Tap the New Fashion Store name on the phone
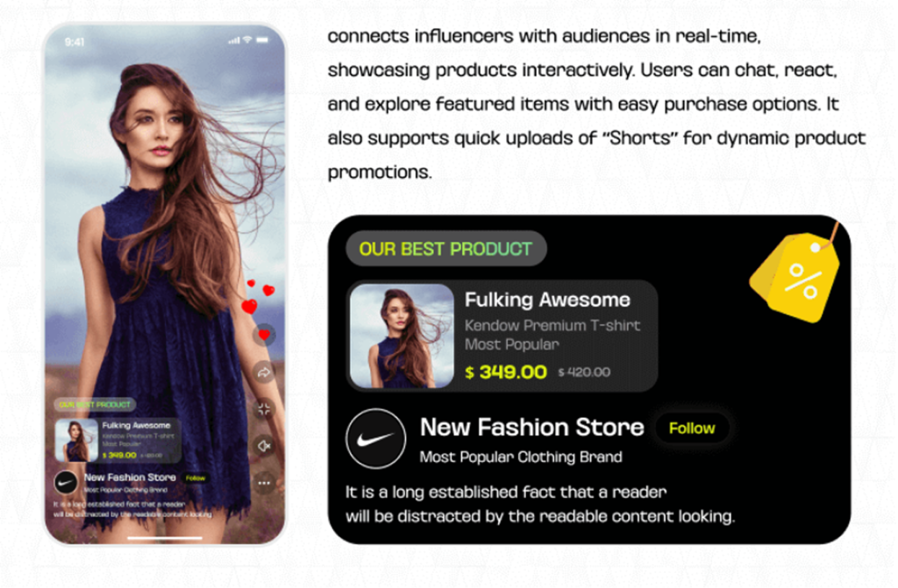Viewport: 898px width, 588px height. point(130,477)
